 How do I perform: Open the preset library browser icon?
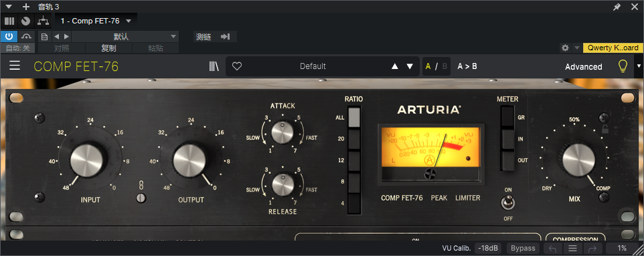[214, 66]
